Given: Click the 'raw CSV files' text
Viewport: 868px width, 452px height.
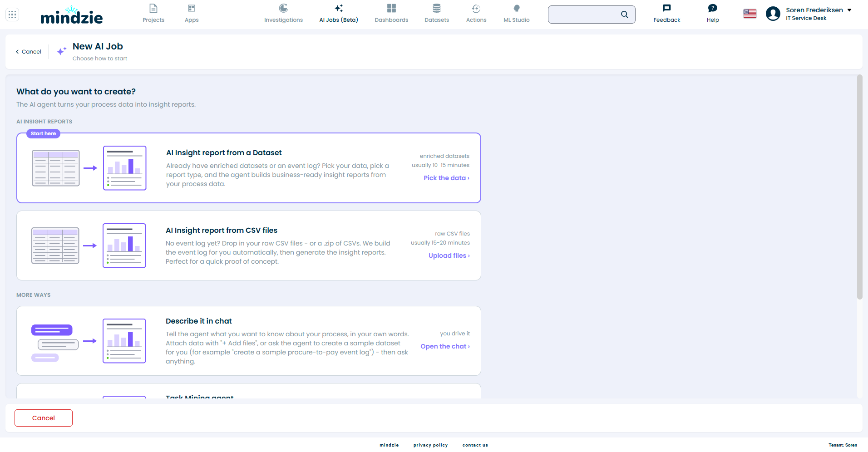Looking at the screenshot, I should click(452, 234).
